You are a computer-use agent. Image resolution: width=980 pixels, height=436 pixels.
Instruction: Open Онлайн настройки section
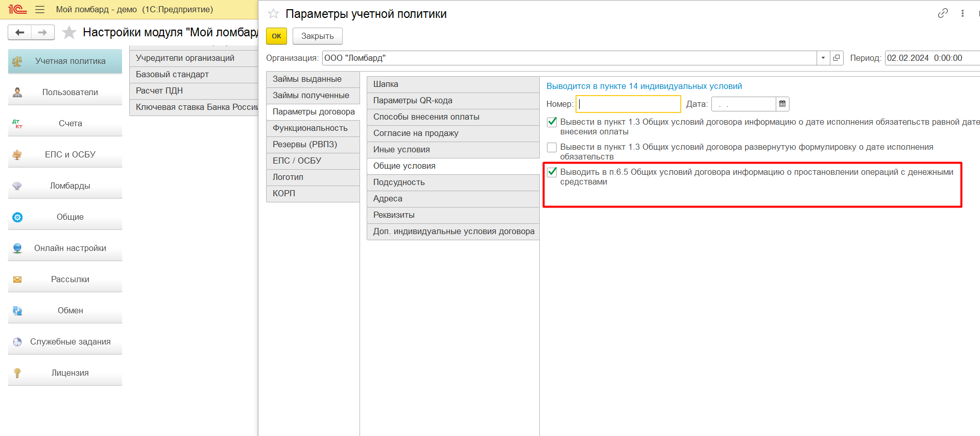tap(65, 248)
